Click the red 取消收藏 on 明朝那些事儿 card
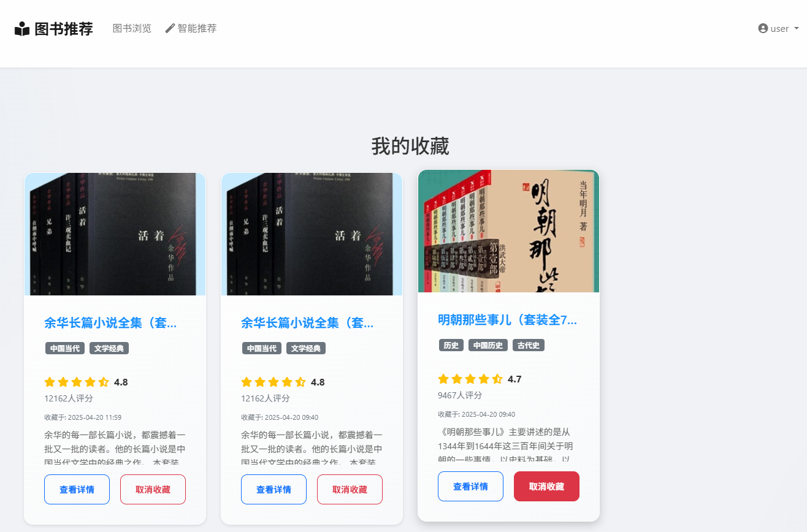The width and height of the screenshot is (807, 532). pos(546,487)
